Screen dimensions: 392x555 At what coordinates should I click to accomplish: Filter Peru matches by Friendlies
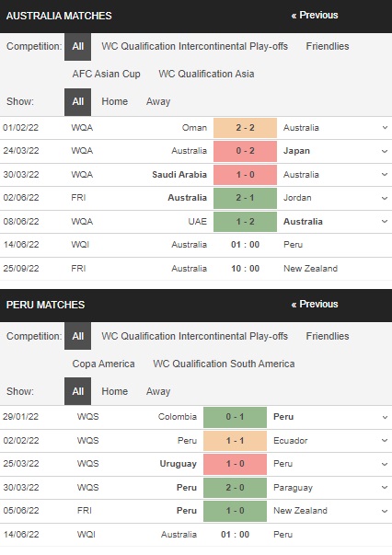click(x=328, y=336)
